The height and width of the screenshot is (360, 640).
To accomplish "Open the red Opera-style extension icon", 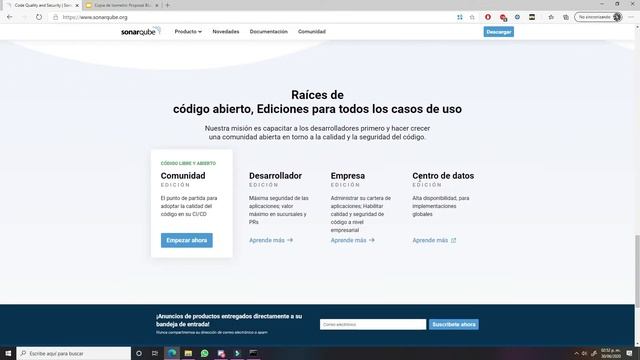I will [x=488, y=17].
